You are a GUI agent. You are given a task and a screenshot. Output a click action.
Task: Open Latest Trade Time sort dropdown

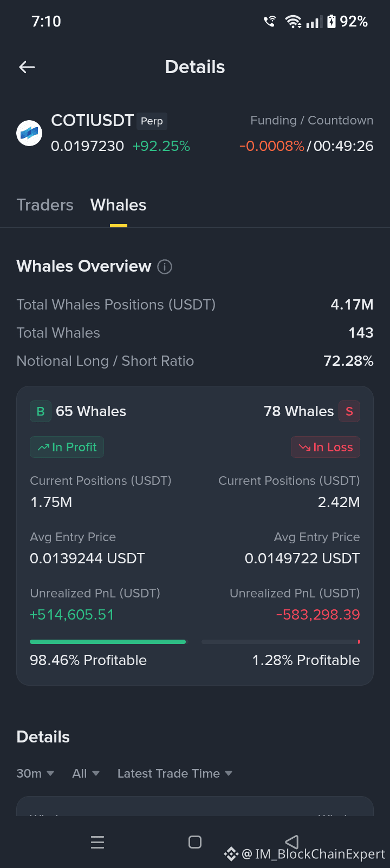pyautogui.click(x=175, y=773)
